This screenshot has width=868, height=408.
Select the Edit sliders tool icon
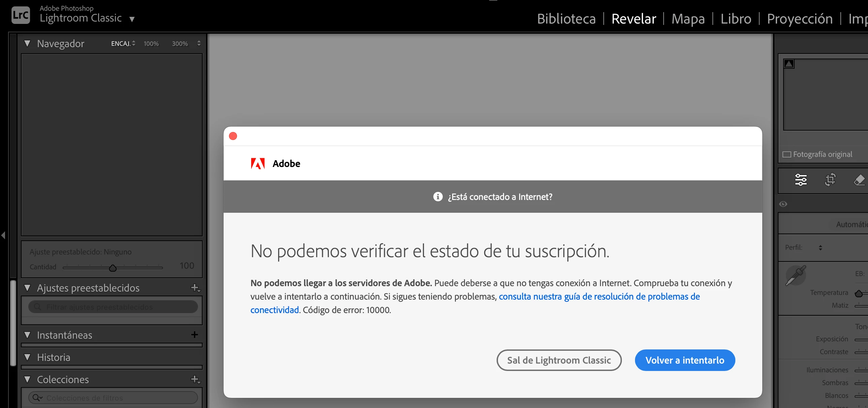801,179
